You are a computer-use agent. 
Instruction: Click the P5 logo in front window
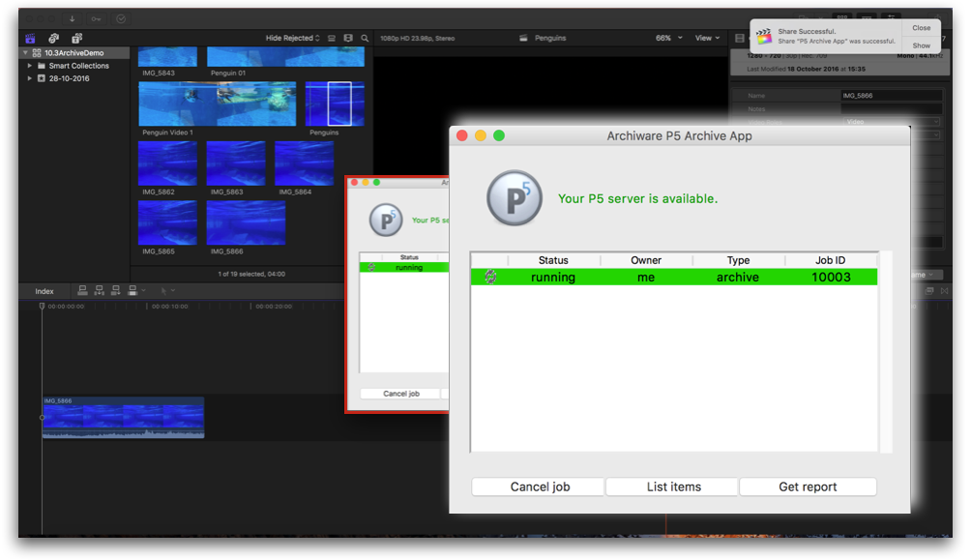click(x=514, y=198)
